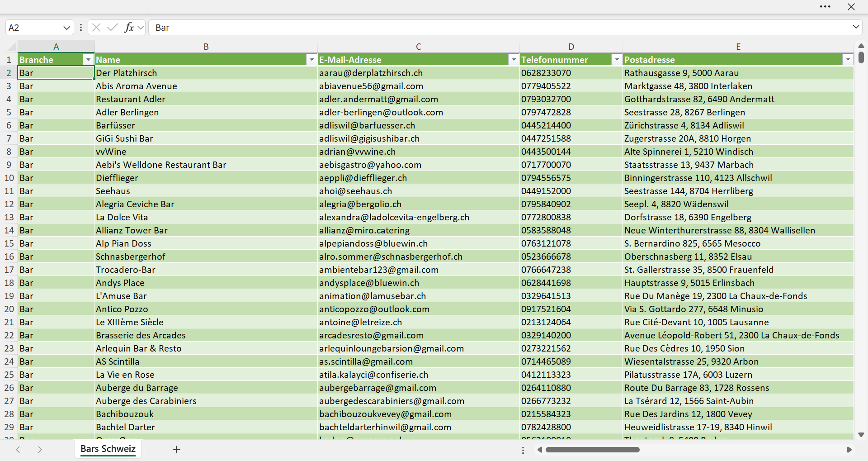Click the formula bar containing Bar

(500, 28)
